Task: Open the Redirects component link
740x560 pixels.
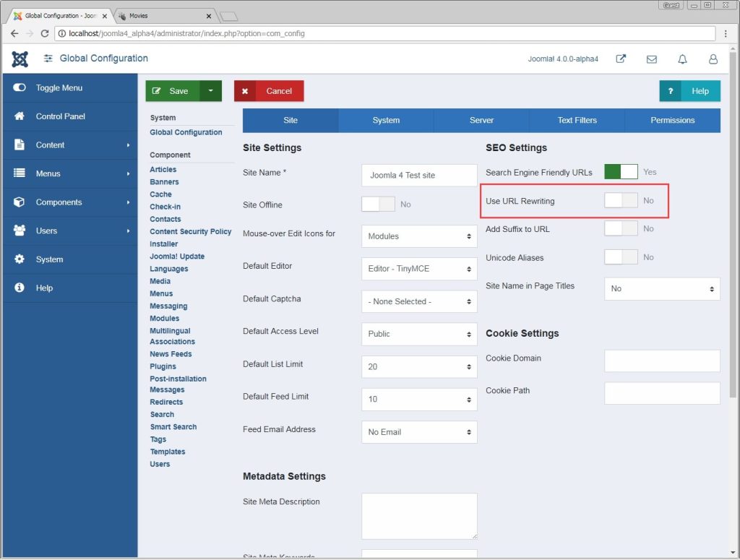Action: 166,402
